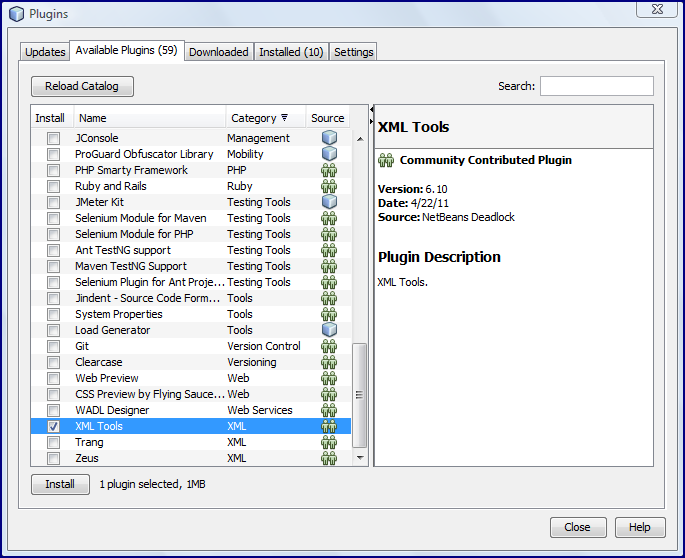Click the community icon in the Clearcase row
This screenshot has height=558, width=685.
tap(329, 362)
